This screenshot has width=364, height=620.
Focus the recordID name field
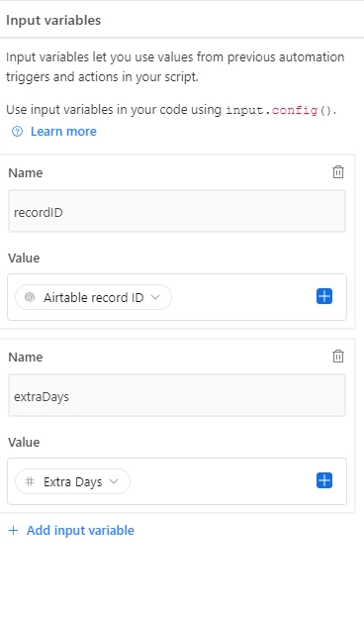pos(177,211)
